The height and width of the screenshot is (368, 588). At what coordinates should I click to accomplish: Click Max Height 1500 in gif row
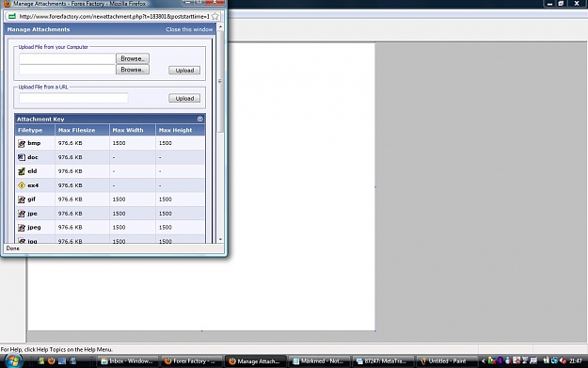click(166, 200)
